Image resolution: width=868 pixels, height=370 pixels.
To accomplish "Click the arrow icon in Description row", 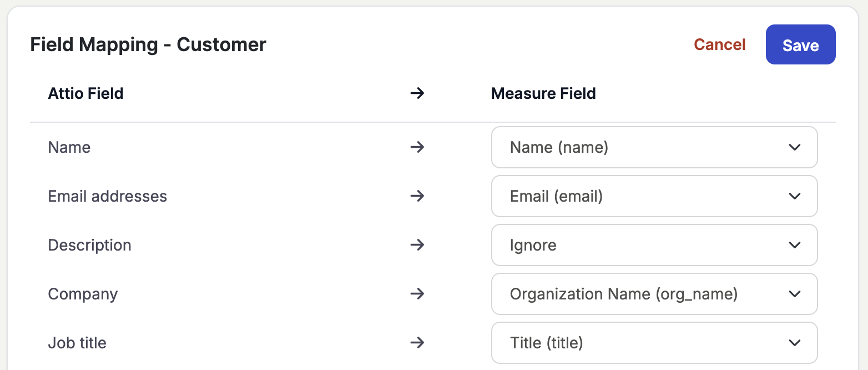I will 417,245.
